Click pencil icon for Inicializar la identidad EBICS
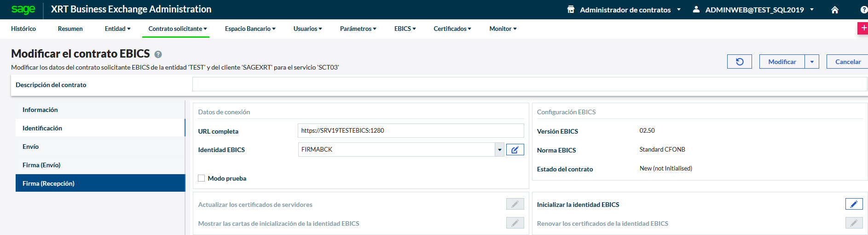 pyautogui.click(x=853, y=204)
